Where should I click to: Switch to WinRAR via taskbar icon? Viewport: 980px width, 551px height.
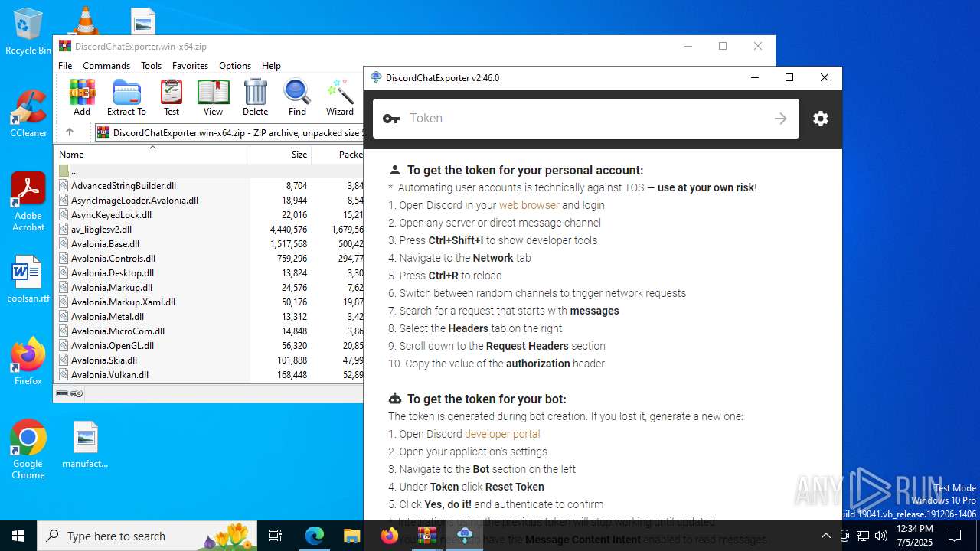pyautogui.click(x=426, y=536)
